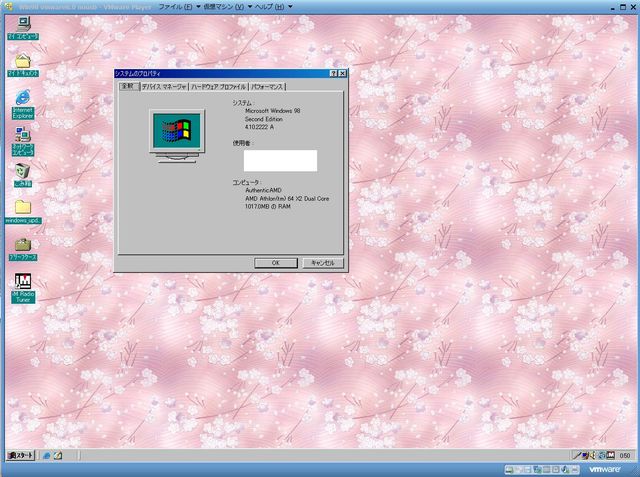Close the System Properties dialog
The image size is (640, 477).
point(342,73)
